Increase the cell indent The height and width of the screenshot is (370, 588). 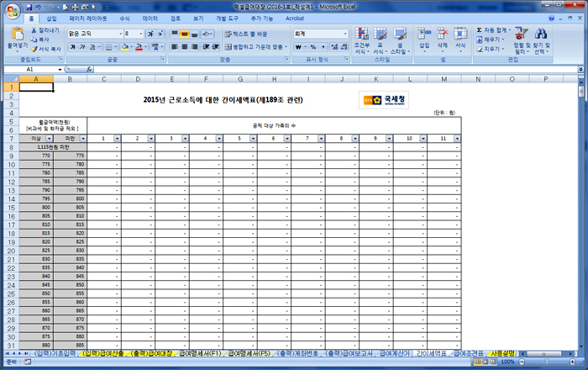[215, 47]
